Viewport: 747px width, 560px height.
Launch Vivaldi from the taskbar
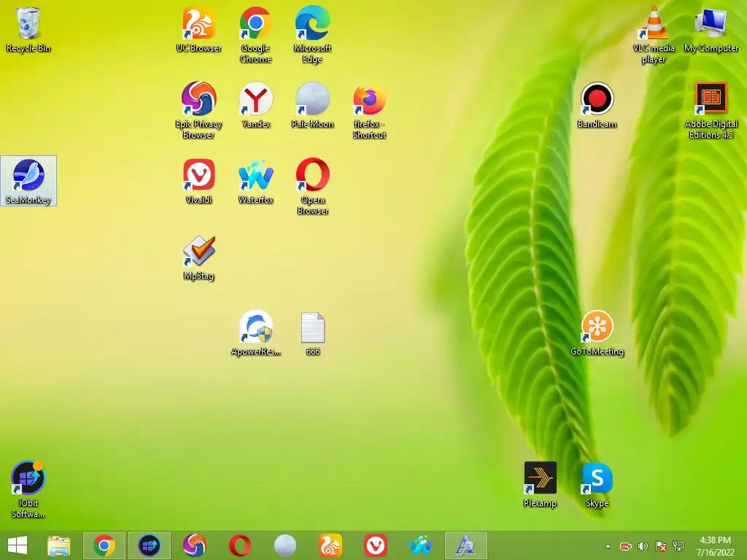[376, 545]
